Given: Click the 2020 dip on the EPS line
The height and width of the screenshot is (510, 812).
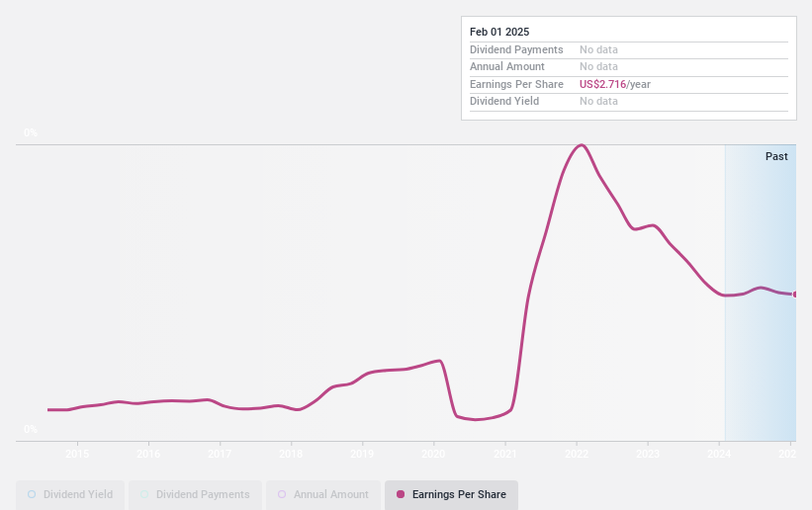Looking at the screenshot, I should (x=475, y=419).
